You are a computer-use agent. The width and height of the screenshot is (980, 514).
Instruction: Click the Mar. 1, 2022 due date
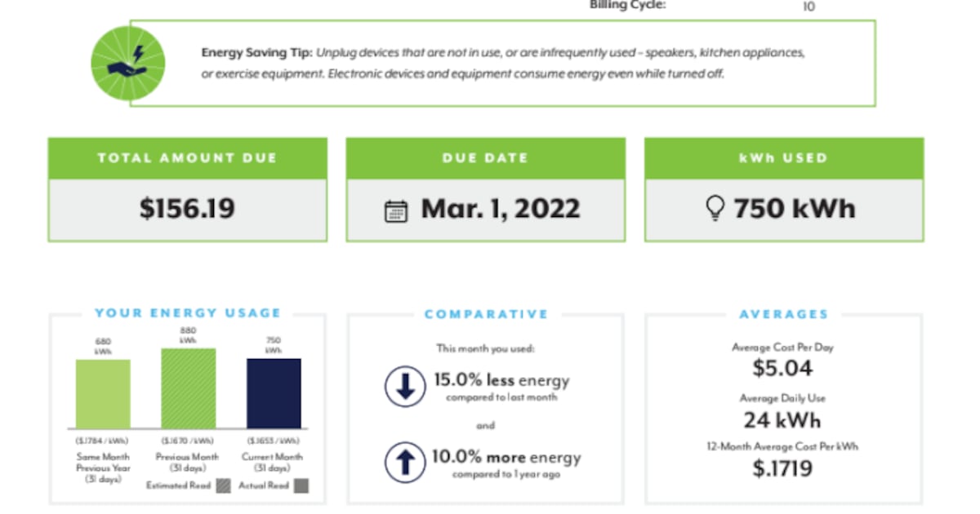click(x=500, y=209)
